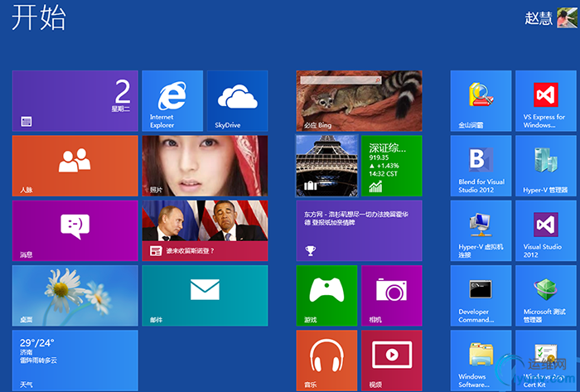Launch 金山词霸 dictionary app
580x392 pixels.
click(481, 100)
